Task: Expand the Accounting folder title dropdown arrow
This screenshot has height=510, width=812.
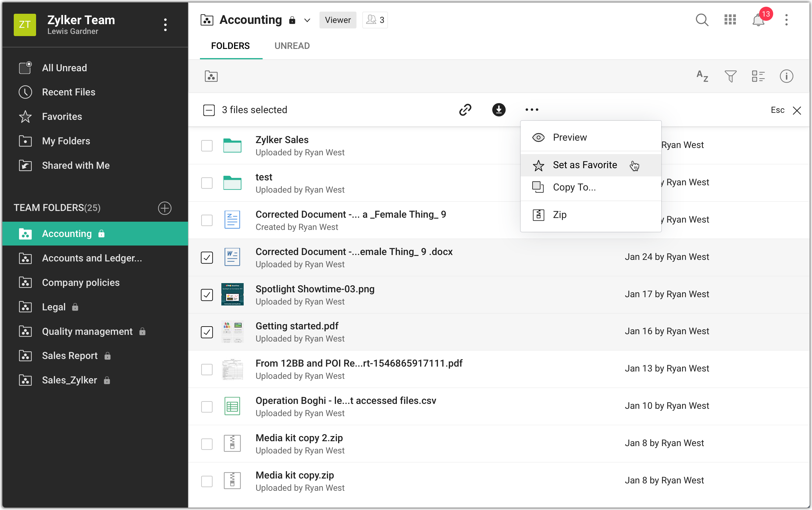Action: tap(307, 20)
